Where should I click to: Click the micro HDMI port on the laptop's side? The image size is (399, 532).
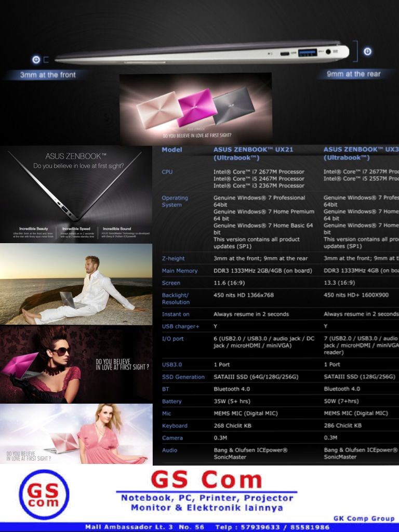tap(285, 54)
